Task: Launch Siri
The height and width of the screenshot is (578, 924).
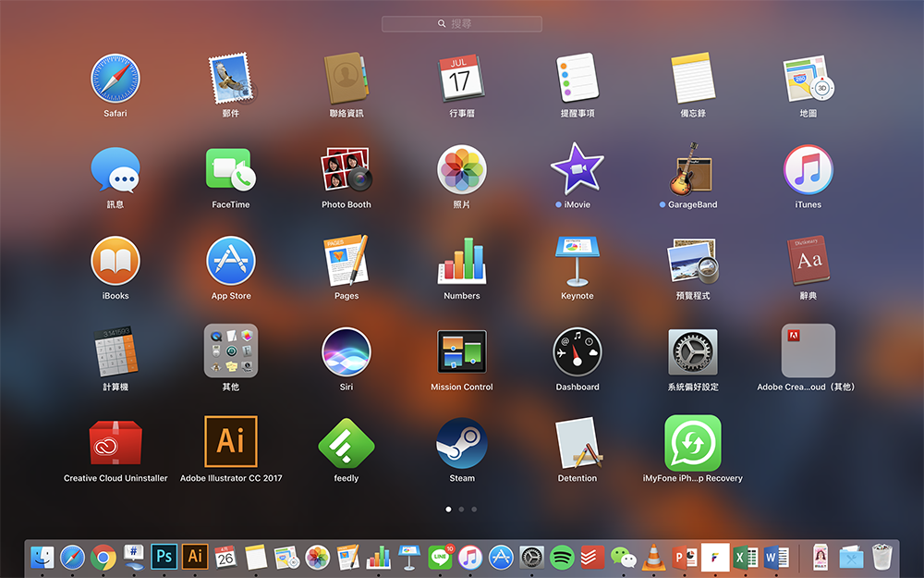Action: pyautogui.click(x=346, y=352)
